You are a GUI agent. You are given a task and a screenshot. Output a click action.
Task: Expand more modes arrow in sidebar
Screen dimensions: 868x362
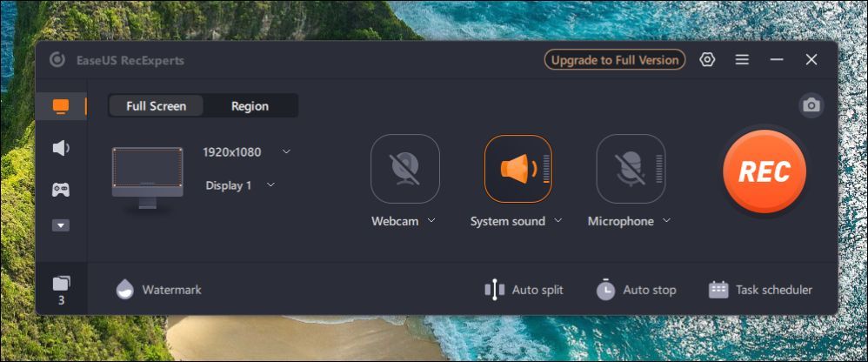pyautogui.click(x=61, y=225)
